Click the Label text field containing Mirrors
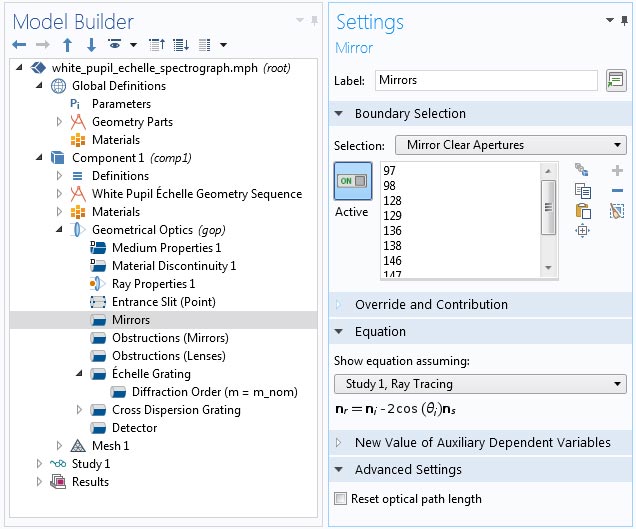636x529 pixels. click(x=486, y=80)
